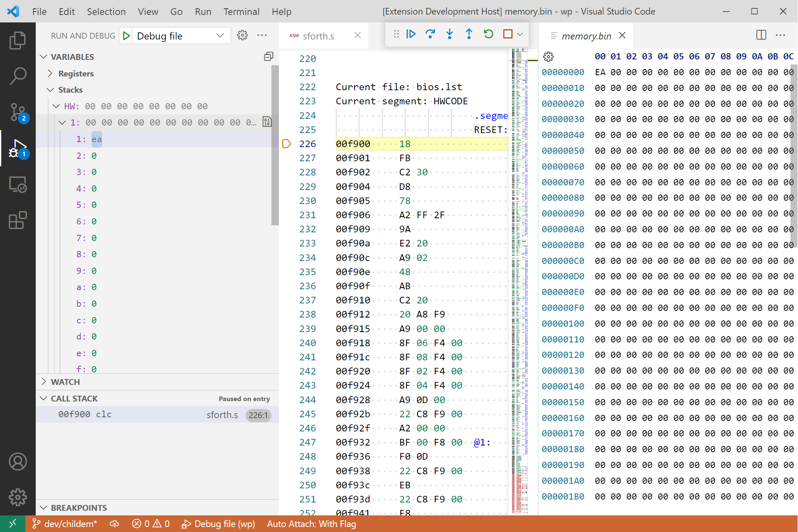Click Auto Attach: With Flag status item
The width and height of the screenshot is (798, 532).
click(311, 524)
